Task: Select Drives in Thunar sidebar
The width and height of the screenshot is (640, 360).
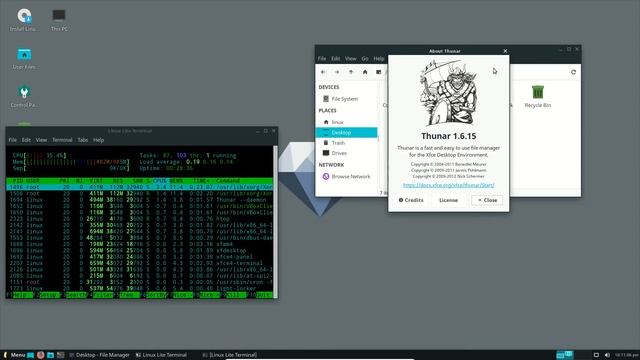Action: 346,153
